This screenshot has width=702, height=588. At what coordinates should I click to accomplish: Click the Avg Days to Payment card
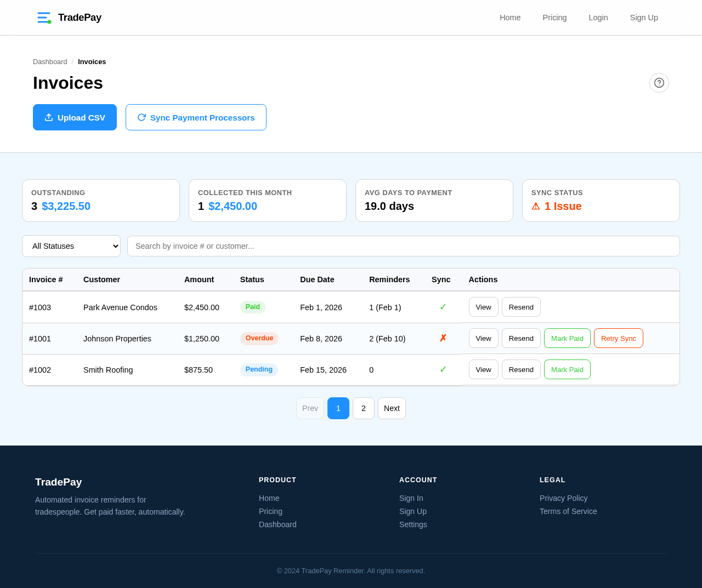point(434,201)
